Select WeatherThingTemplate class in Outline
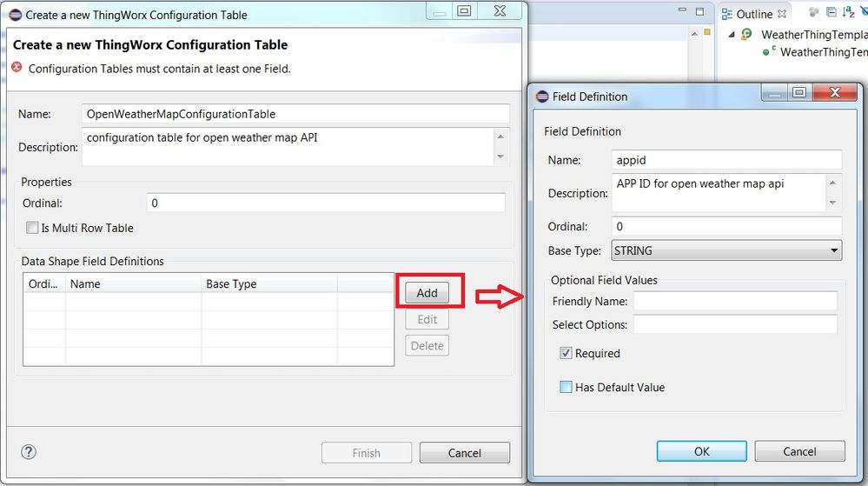868x486 pixels. pos(814,35)
